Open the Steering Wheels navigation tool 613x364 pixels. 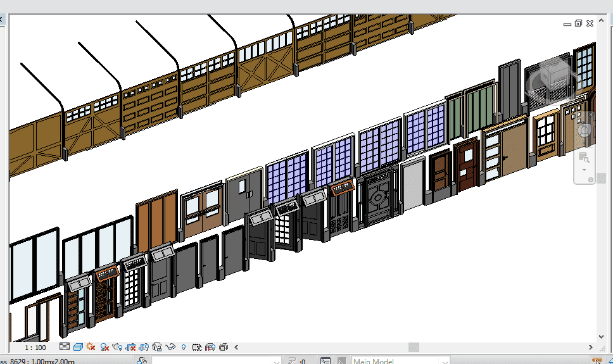click(x=583, y=131)
